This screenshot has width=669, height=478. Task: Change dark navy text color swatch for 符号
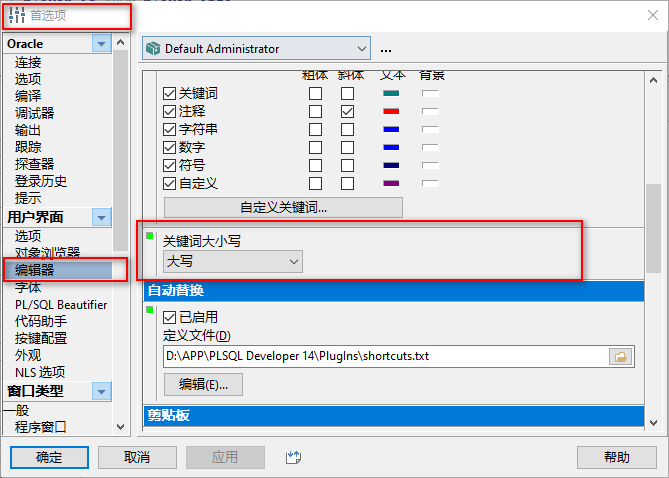click(x=391, y=165)
